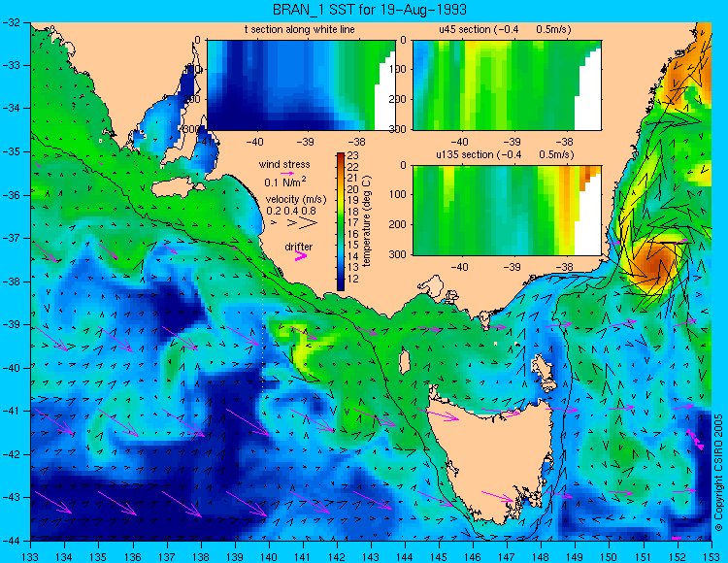The image size is (728, 563).
Task: Open the u135 section inset plot
Action: (x=507, y=211)
